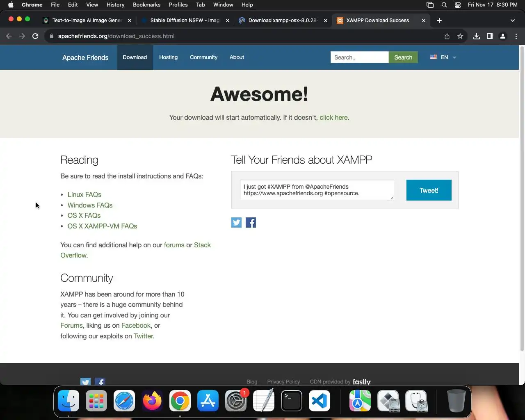The image size is (525, 420).
Task: Launch Visual Studio Code from the Dock
Action: pos(320,401)
